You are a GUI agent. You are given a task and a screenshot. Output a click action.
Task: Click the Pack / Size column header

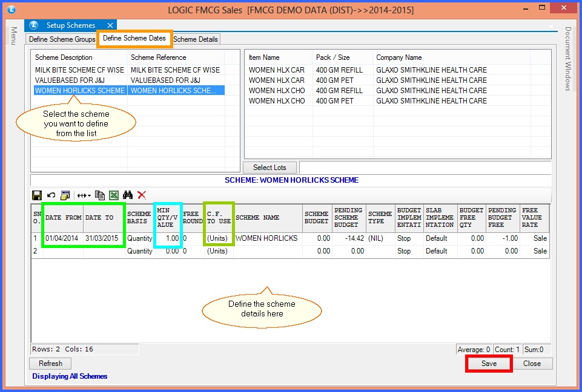coord(343,57)
